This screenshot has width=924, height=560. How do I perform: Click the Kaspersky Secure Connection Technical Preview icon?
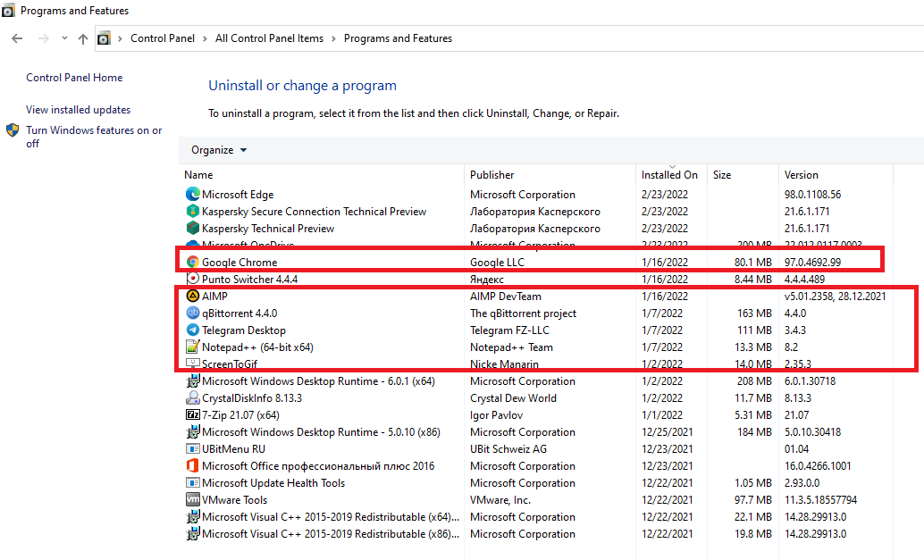point(193,211)
